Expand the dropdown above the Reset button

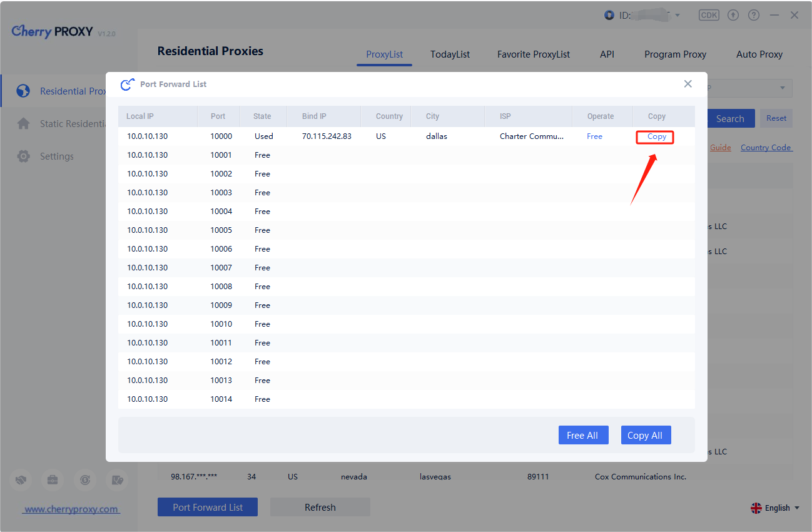tap(782, 88)
